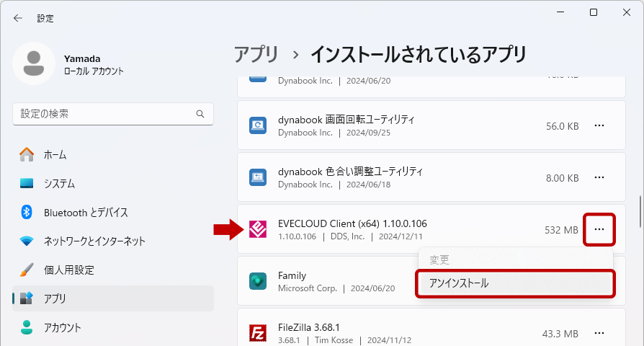Go to アプリ breadcrumb link
This screenshot has height=346, width=644.
coord(256,54)
